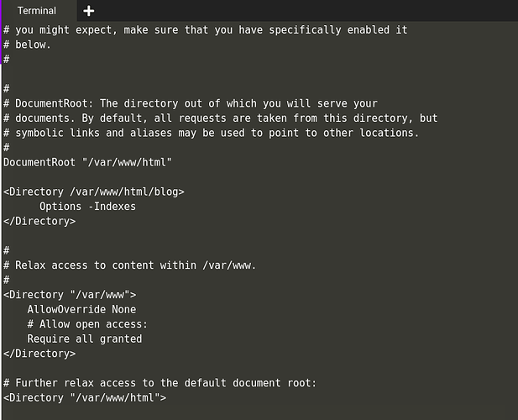Click the word "None" after AllowOverride
The height and width of the screenshot is (420, 518).
123,310
